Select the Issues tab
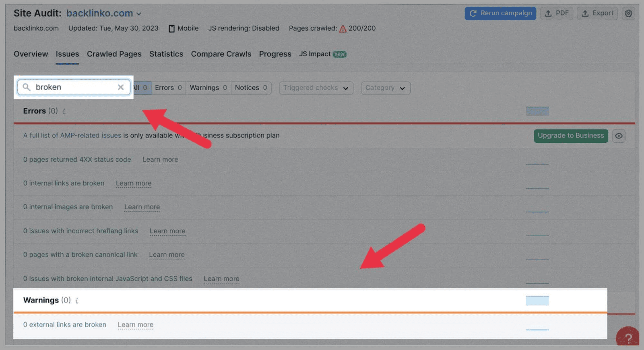Screen dimensions: 644x350 pyautogui.click(x=67, y=54)
